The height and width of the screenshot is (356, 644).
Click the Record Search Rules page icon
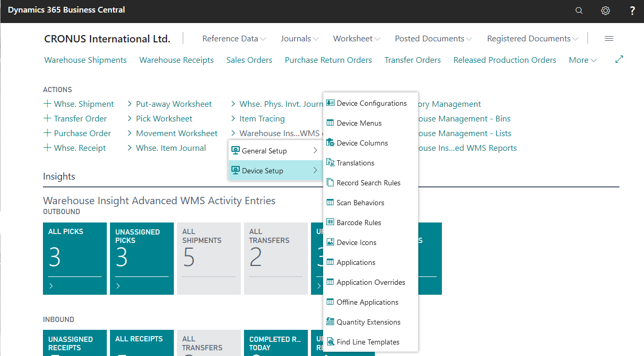[330, 183]
